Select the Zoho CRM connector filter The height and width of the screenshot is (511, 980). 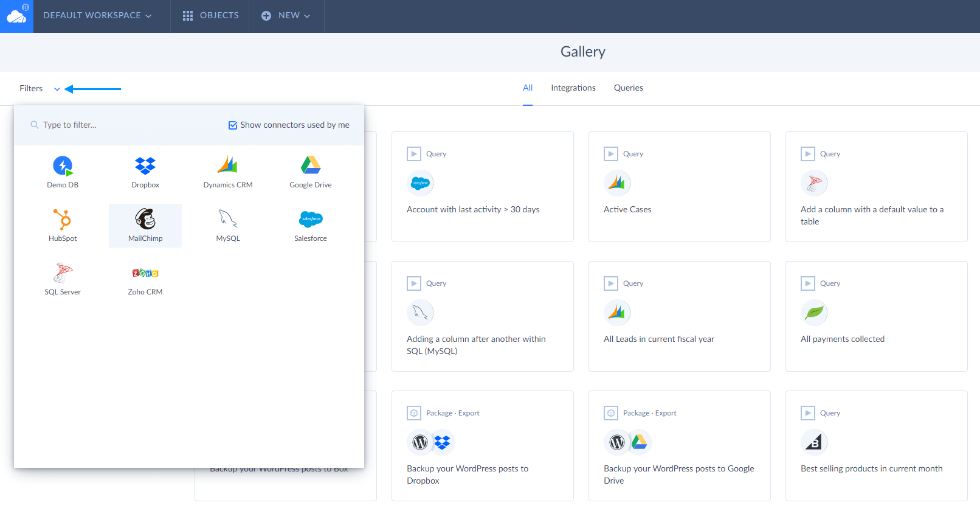coord(145,279)
